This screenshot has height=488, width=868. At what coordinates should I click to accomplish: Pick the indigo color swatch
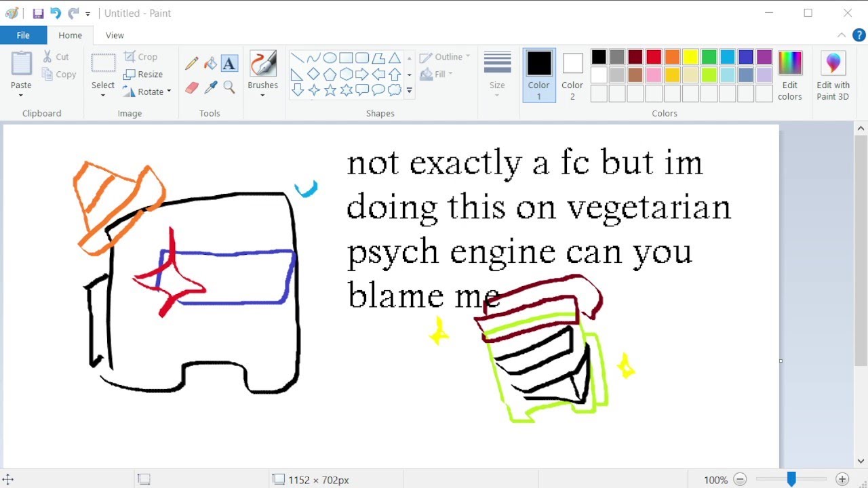tap(746, 57)
